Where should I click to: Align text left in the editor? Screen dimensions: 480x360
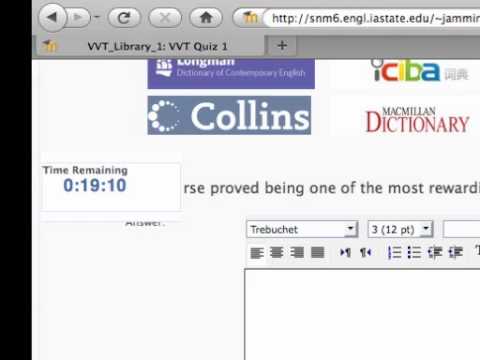(257, 253)
